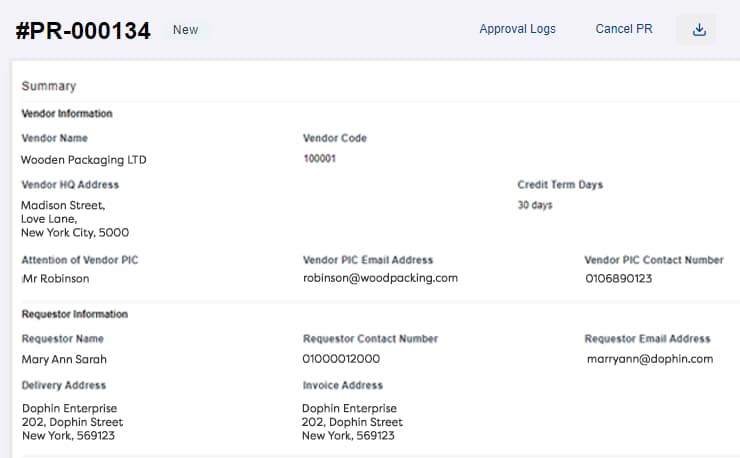Click the Credit Term Days label
This screenshot has width=740, height=458.
pyautogui.click(x=560, y=185)
